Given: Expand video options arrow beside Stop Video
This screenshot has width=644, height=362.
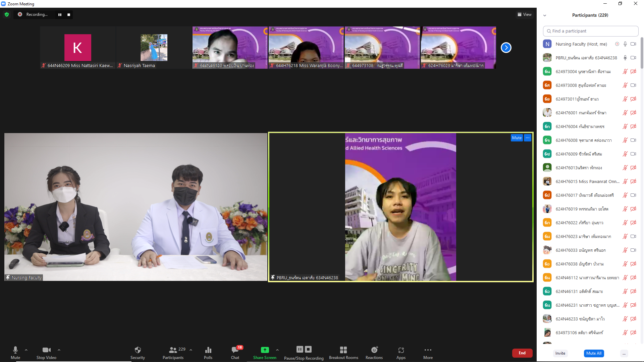Looking at the screenshot, I should (59, 350).
